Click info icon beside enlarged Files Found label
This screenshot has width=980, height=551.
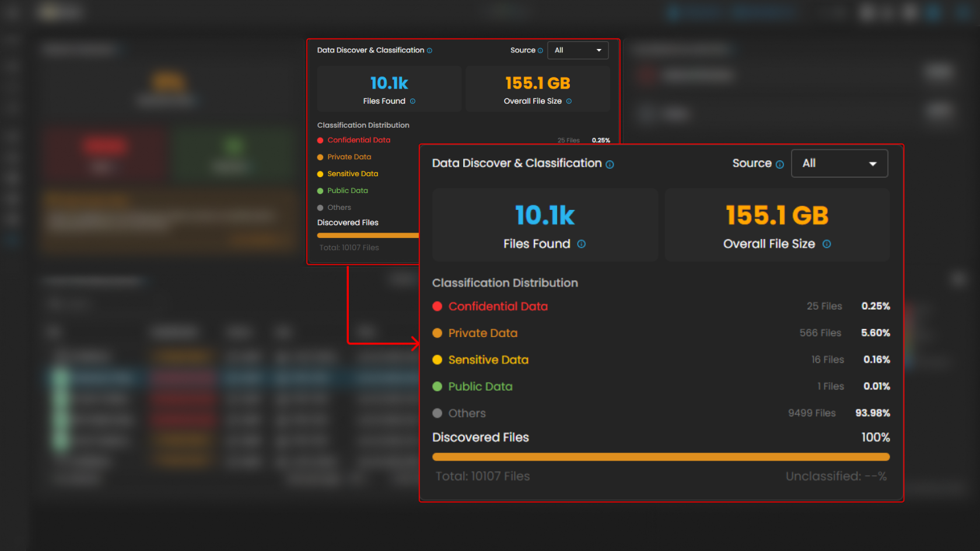click(x=581, y=244)
